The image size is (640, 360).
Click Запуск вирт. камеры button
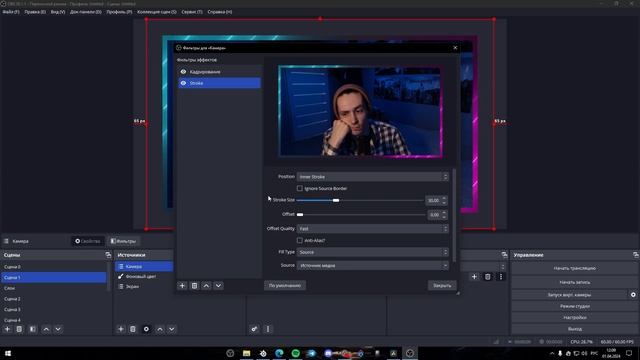(x=569, y=295)
